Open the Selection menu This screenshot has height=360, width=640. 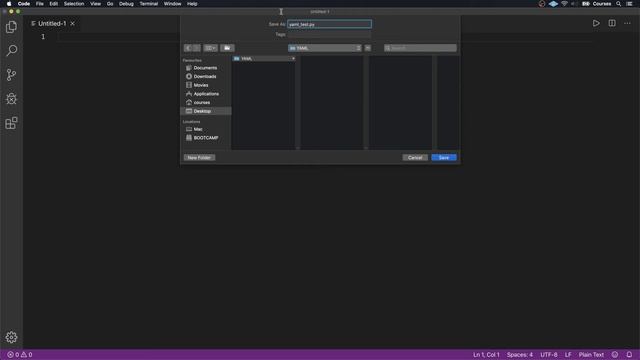pyautogui.click(x=74, y=4)
